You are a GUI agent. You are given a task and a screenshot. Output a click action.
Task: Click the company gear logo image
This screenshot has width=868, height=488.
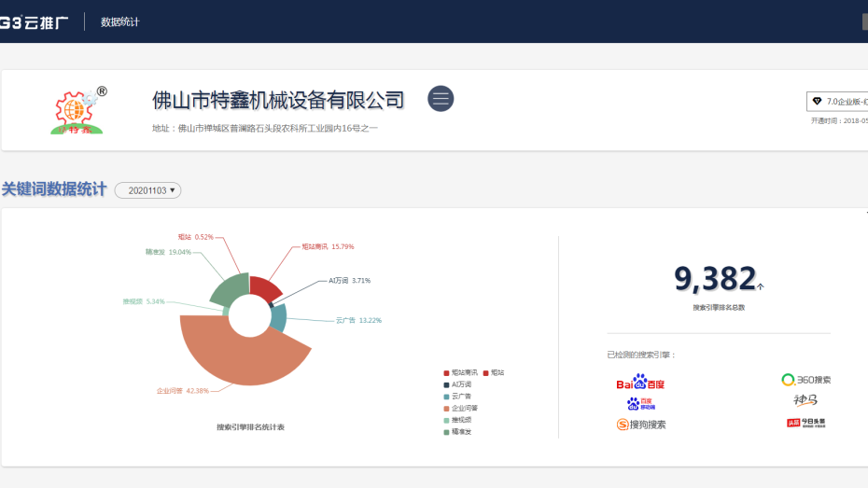[79, 111]
